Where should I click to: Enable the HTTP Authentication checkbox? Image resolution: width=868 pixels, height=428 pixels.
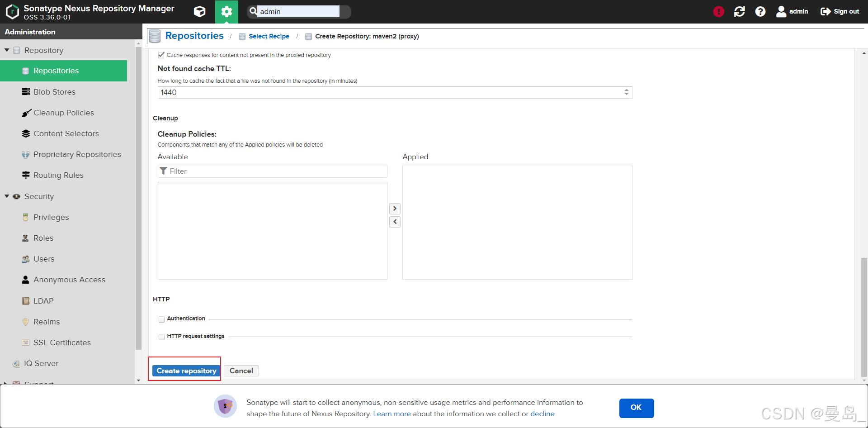point(161,319)
